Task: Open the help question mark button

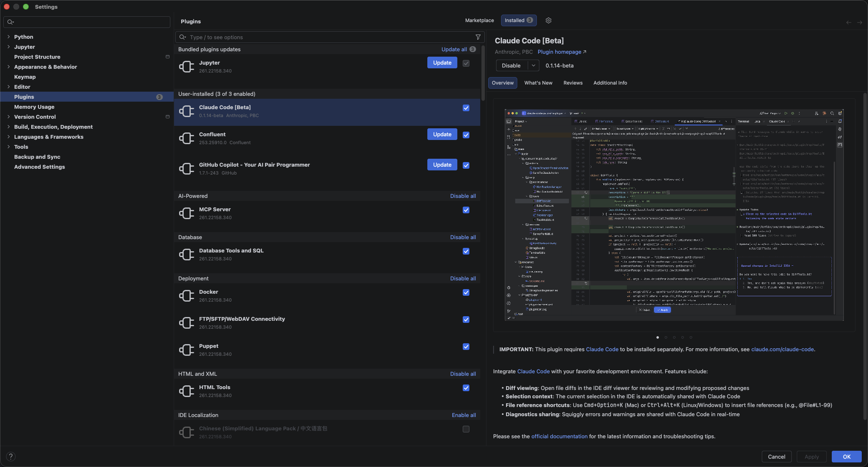Action: point(11,457)
